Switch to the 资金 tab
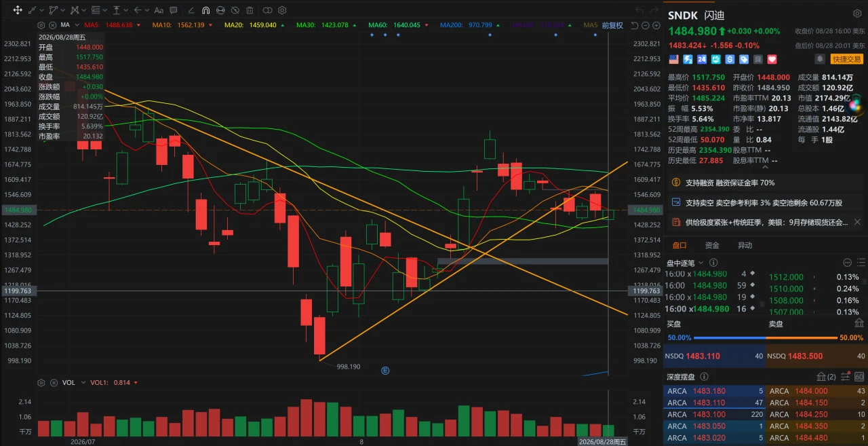The height and width of the screenshot is (446, 868). pyautogui.click(x=712, y=245)
